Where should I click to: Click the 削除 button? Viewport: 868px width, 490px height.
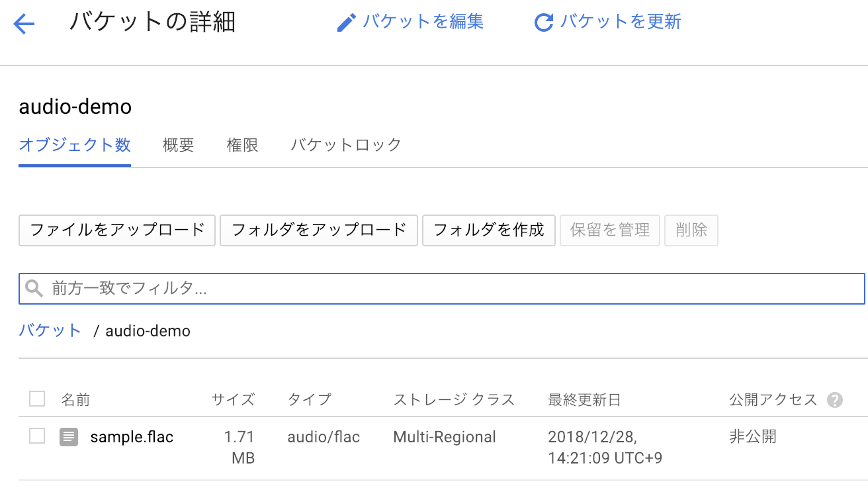click(x=691, y=230)
